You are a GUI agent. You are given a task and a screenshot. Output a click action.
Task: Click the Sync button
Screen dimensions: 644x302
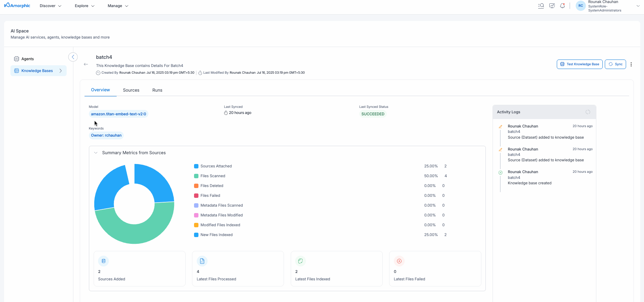click(x=615, y=64)
